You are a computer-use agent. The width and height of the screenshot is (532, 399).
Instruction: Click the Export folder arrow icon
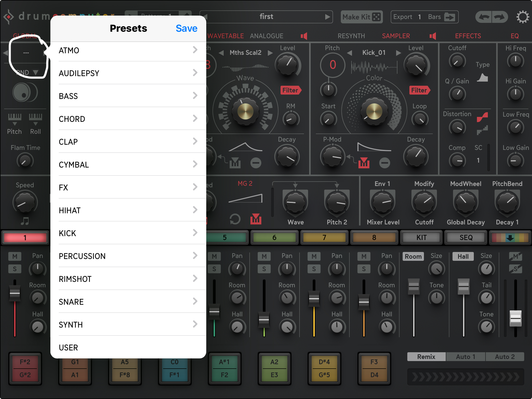(449, 17)
